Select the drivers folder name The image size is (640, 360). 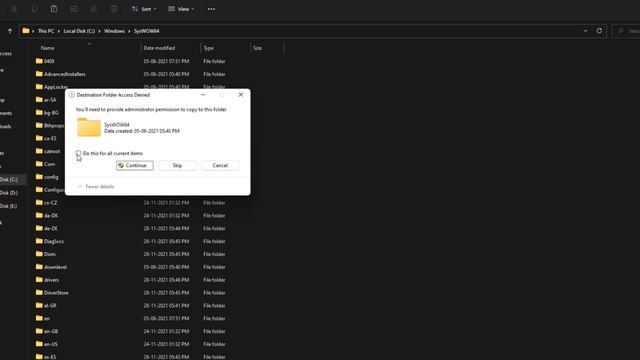click(x=51, y=280)
